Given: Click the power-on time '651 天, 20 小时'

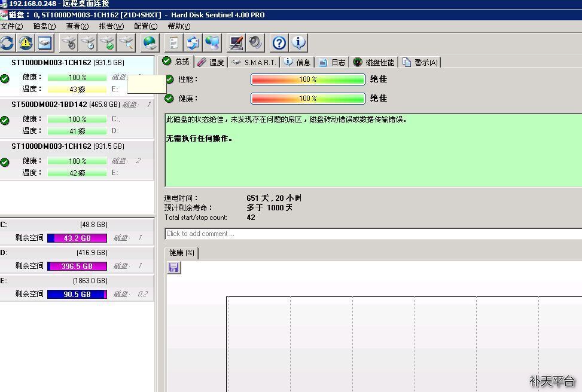Looking at the screenshot, I should [x=274, y=198].
